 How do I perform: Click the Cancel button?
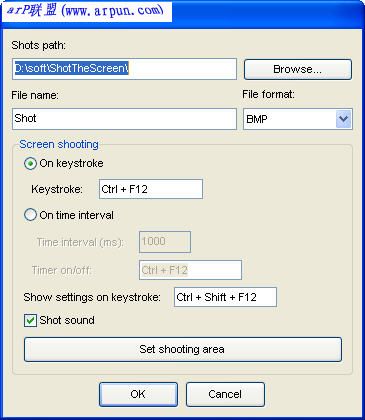pos(225,394)
